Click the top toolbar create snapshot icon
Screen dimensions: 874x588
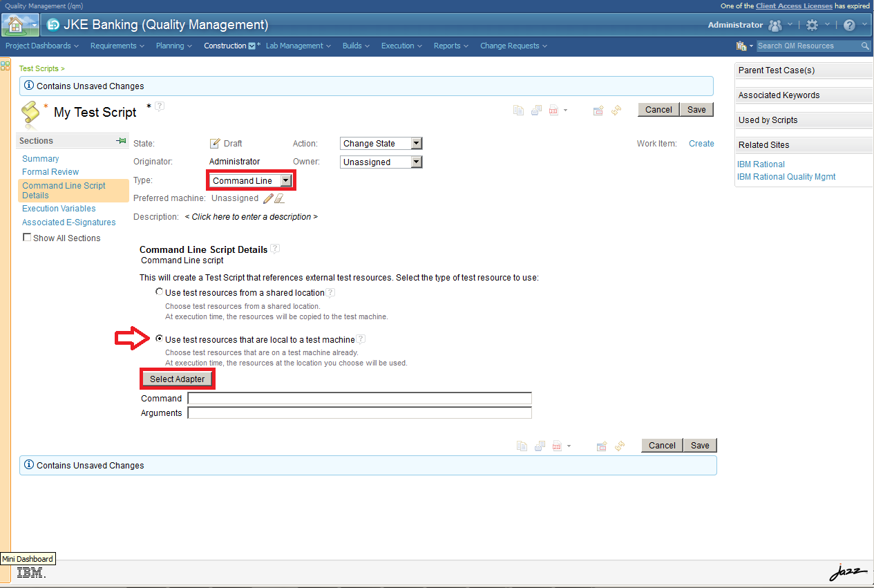coord(598,110)
